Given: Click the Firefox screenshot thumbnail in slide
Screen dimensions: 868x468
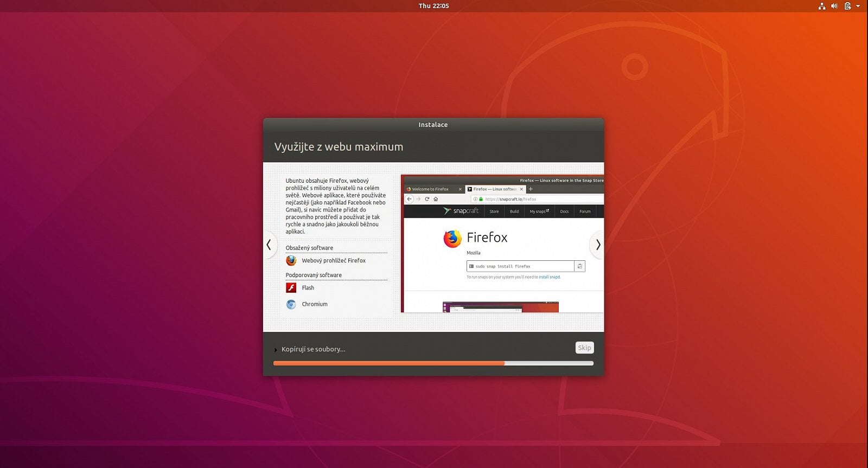Looking at the screenshot, I should coord(502,243).
